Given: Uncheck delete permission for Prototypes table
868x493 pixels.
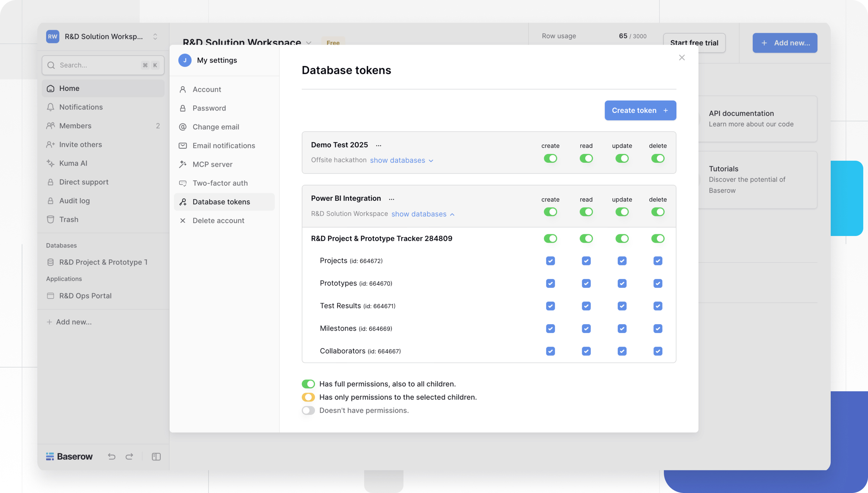Looking at the screenshot, I should pyautogui.click(x=657, y=283).
